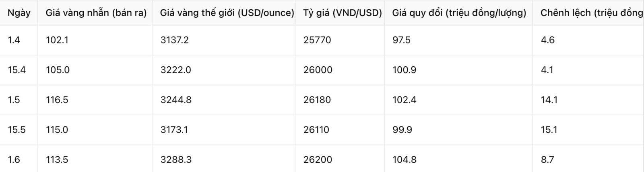Select the cell showing 3173.1
Image resolution: width=644 pixels, height=172 pixels.
point(174,130)
